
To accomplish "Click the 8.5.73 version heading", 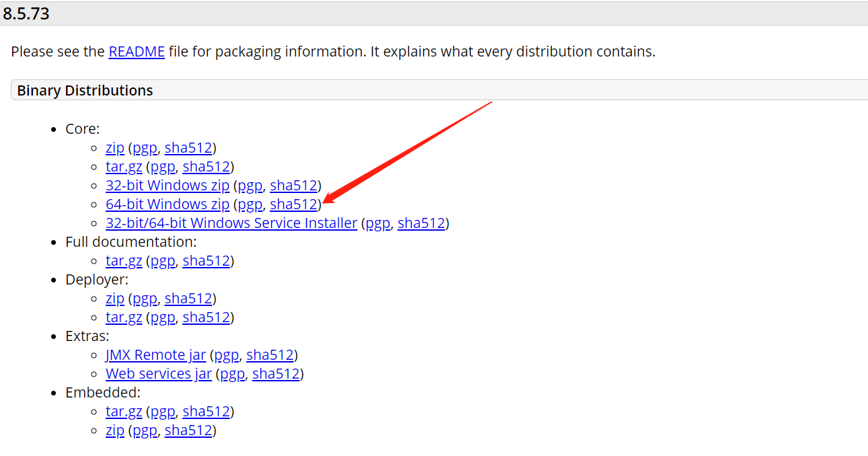I will pos(27,14).
